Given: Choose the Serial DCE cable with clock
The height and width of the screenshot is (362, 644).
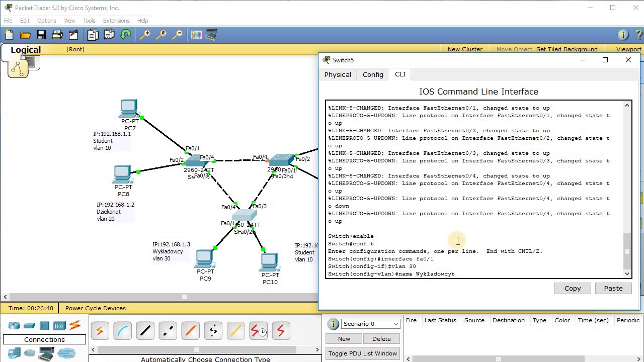Looking at the screenshot, I should [x=258, y=331].
